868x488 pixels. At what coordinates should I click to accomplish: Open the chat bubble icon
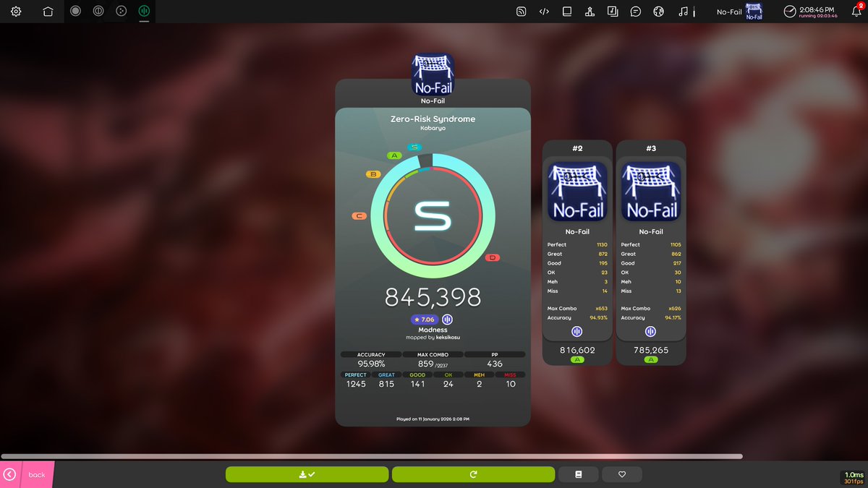coord(636,12)
